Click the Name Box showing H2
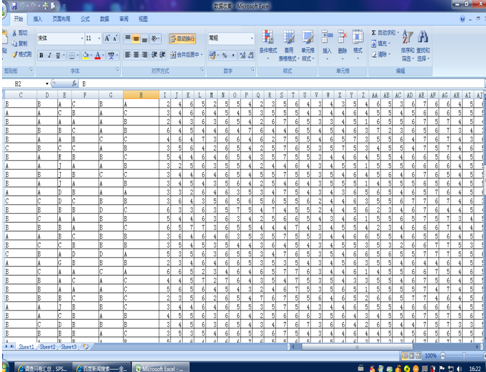This screenshot has width=486, height=372. [x=26, y=84]
